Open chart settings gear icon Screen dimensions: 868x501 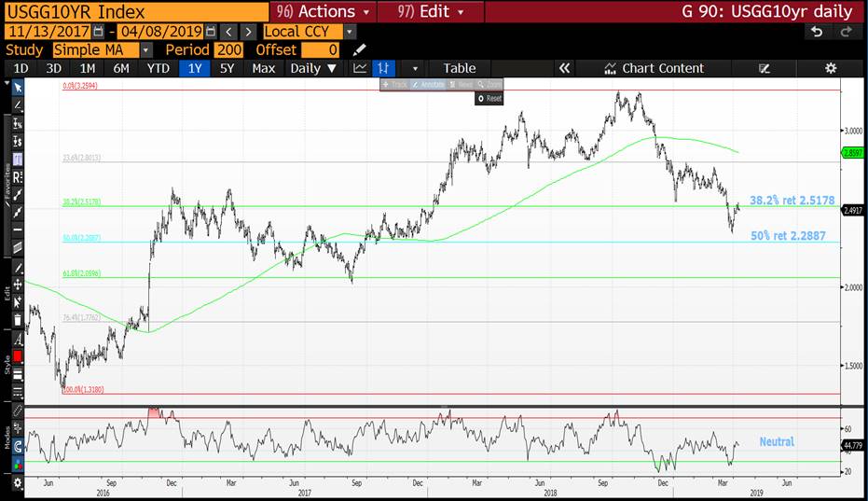coord(831,68)
